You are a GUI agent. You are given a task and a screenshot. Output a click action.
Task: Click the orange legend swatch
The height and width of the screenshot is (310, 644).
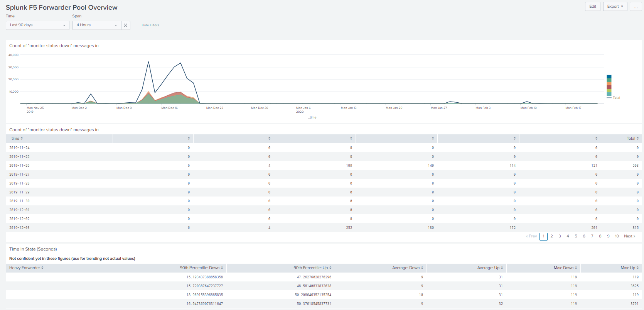tap(609, 83)
